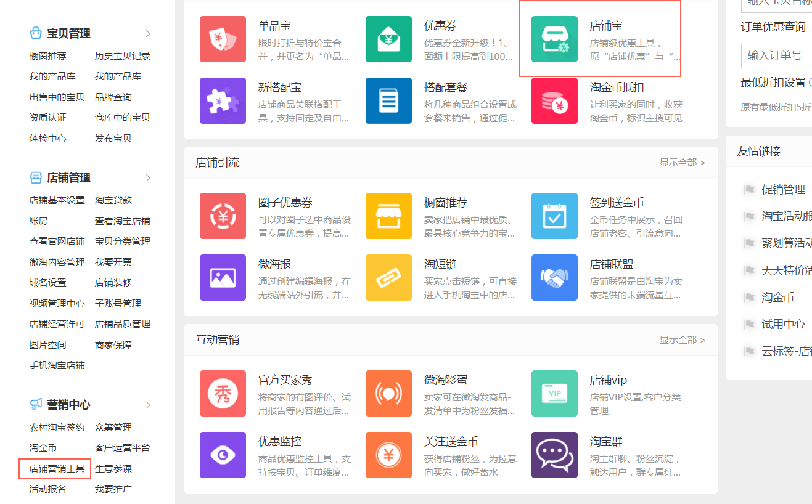Viewport: 812px width, 504px height.
Task: Show all items in 互动营销 section
Action: click(x=682, y=340)
